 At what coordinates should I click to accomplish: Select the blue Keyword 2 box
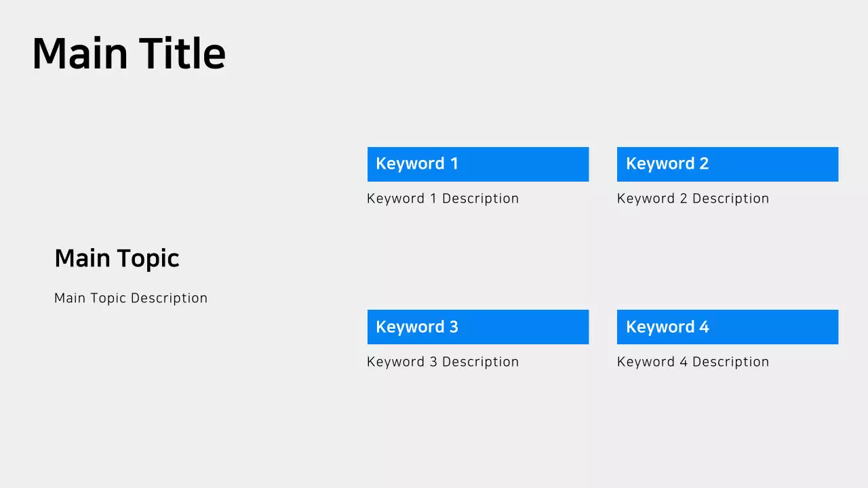tap(728, 164)
